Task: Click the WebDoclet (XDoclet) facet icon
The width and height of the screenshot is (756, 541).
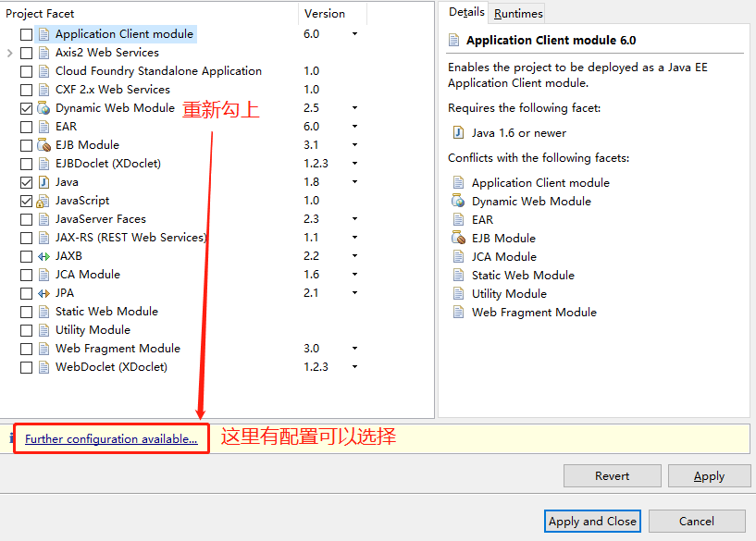Action: 43,367
